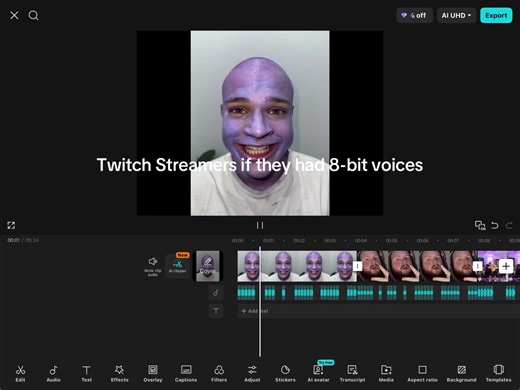Close the editor with the X icon
The image size is (520, 390).
[14, 15]
